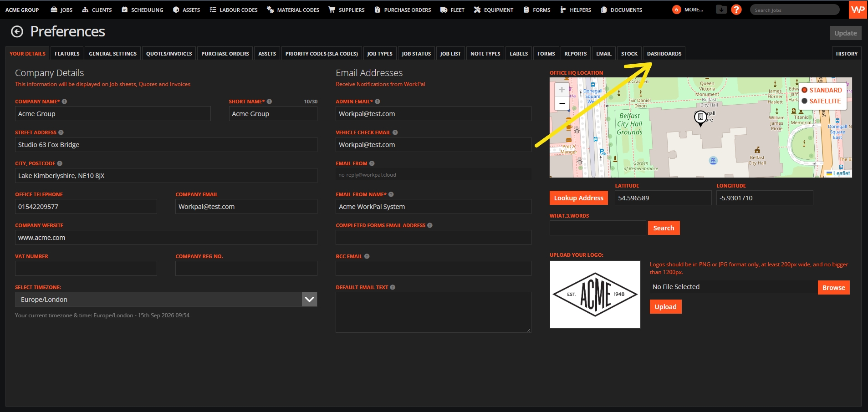The image size is (868, 412).
Task: Click the office location pin on map
Action: [x=700, y=118]
